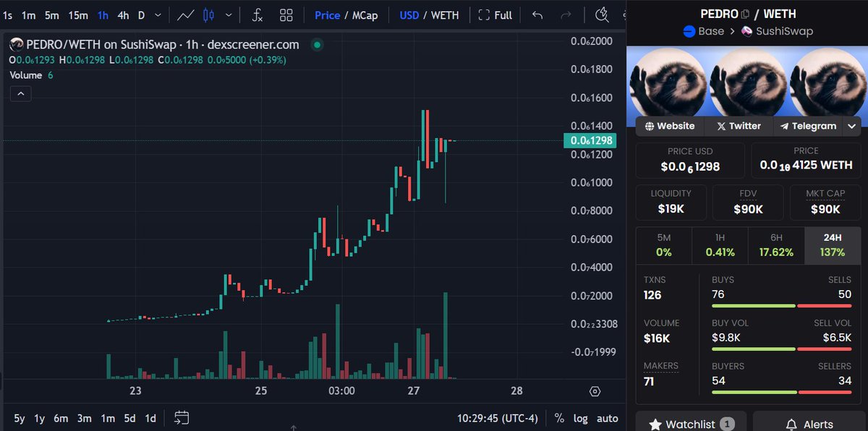The image size is (868, 431).
Task: Open the Alerts button
Action: tap(809, 424)
